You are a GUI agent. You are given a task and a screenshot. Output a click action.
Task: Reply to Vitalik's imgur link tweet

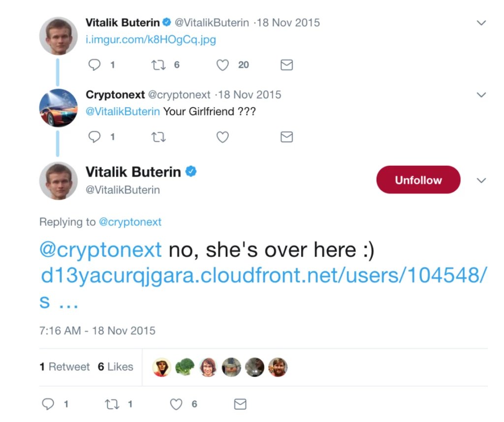pos(94,65)
